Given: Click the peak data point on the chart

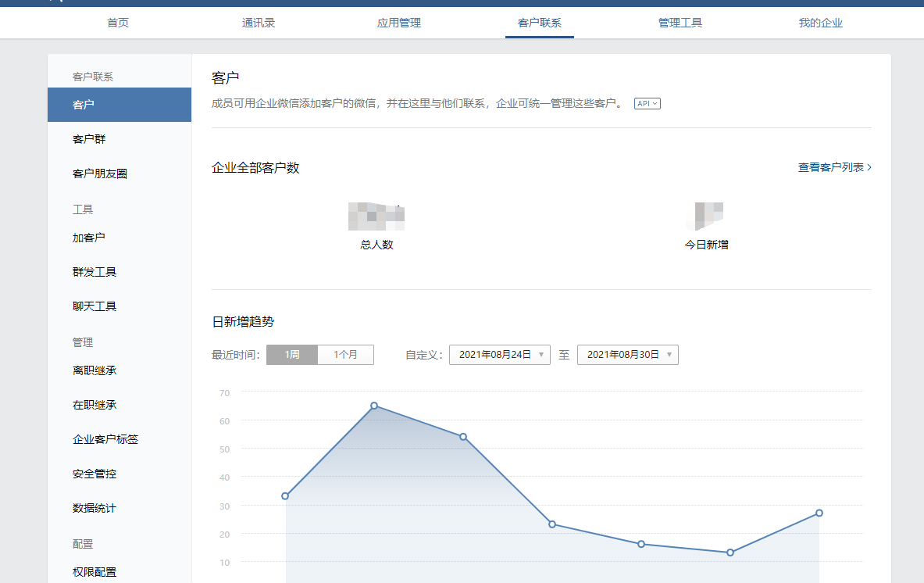Looking at the screenshot, I should [374, 406].
